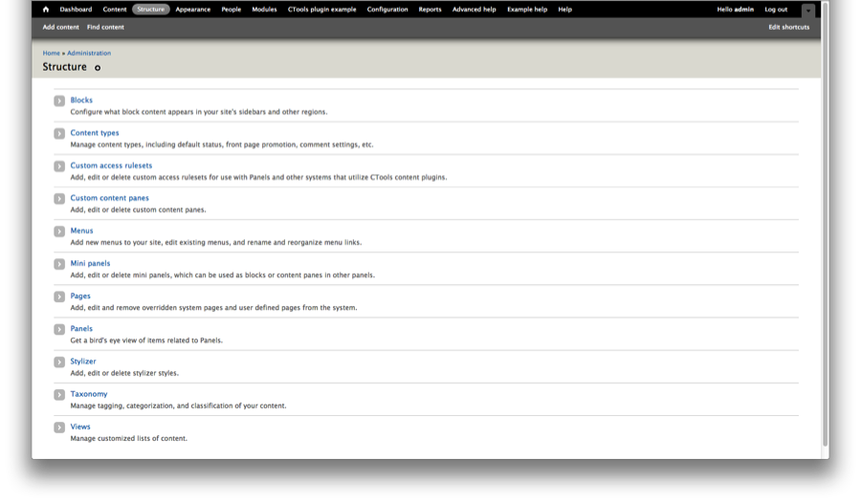Click the Add content shortcut

click(x=61, y=27)
